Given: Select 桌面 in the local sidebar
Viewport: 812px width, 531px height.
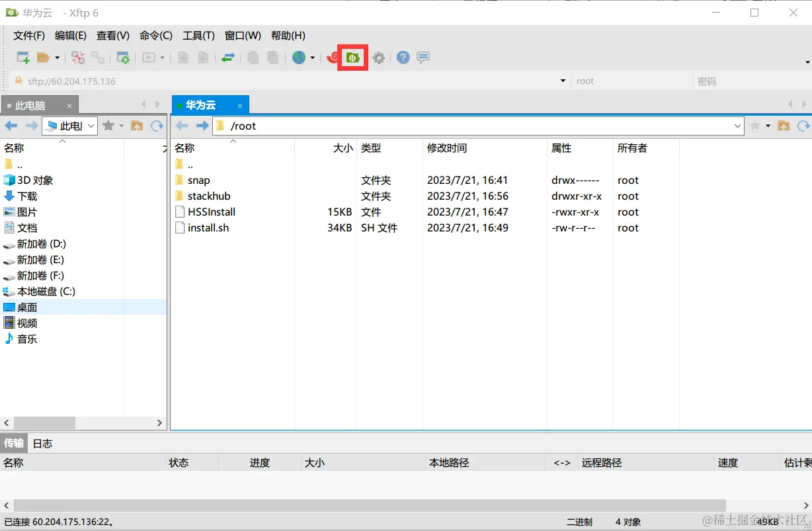Looking at the screenshot, I should [26, 307].
